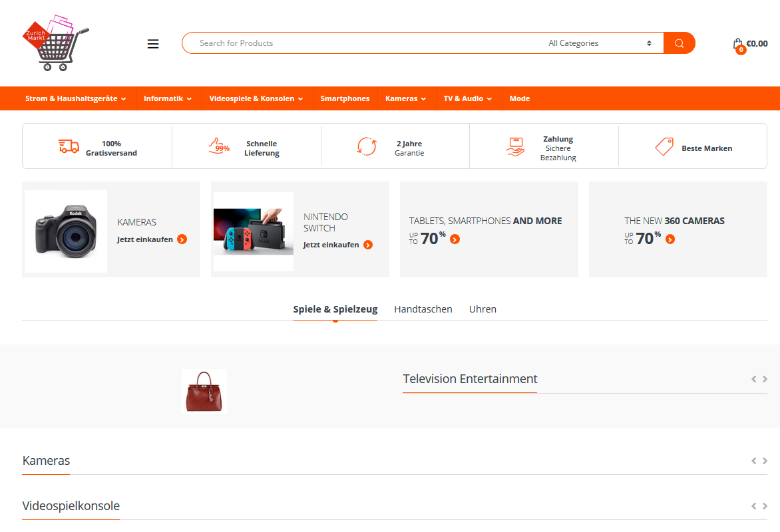
Task: Expand Videospiele & Konsolen menu
Action: click(x=256, y=98)
